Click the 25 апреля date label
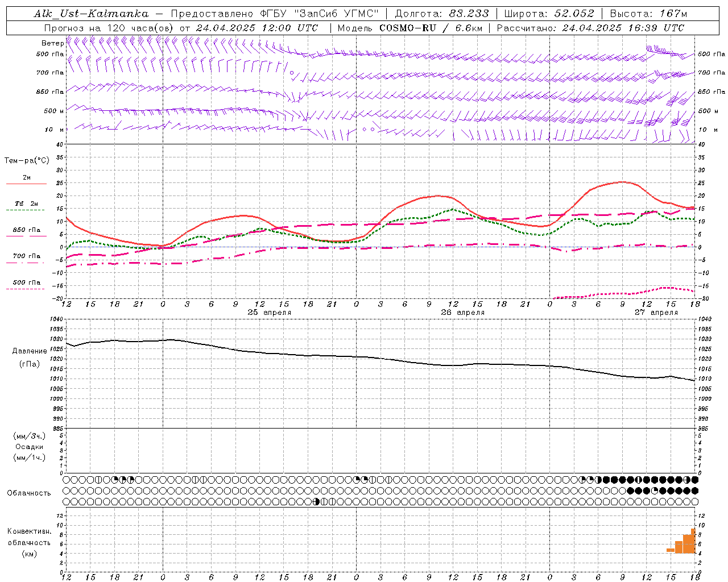Viewport: 728px width, 582px height. click(x=270, y=313)
